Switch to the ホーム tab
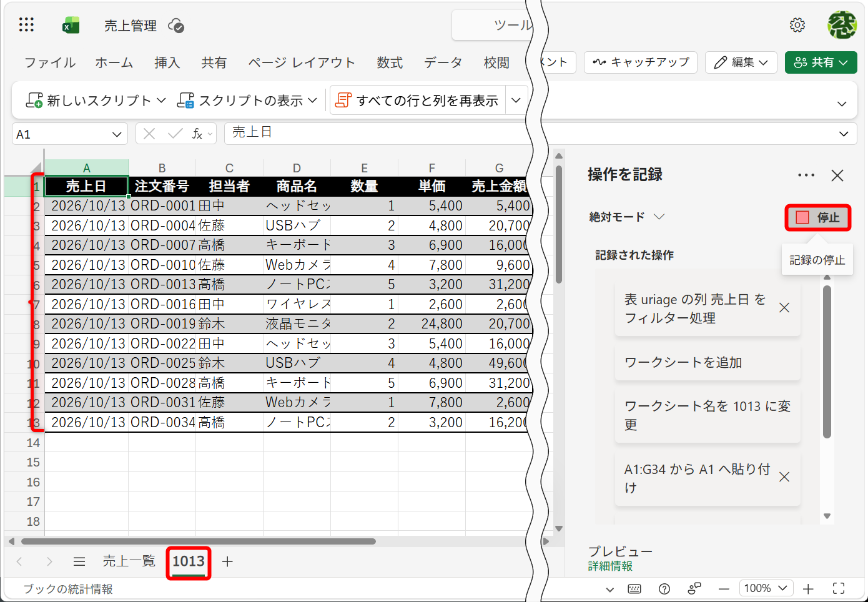This screenshot has width=868, height=602. [x=114, y=62]
